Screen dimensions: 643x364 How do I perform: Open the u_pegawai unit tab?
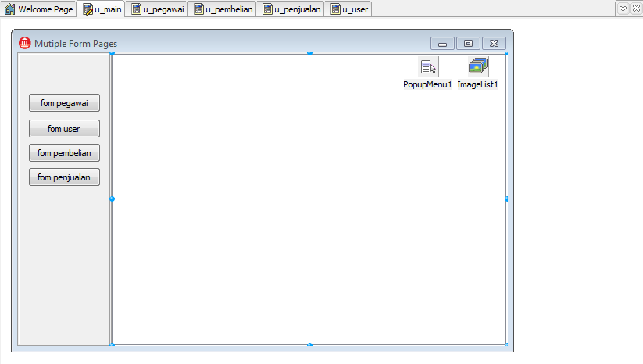pos(158,9)
